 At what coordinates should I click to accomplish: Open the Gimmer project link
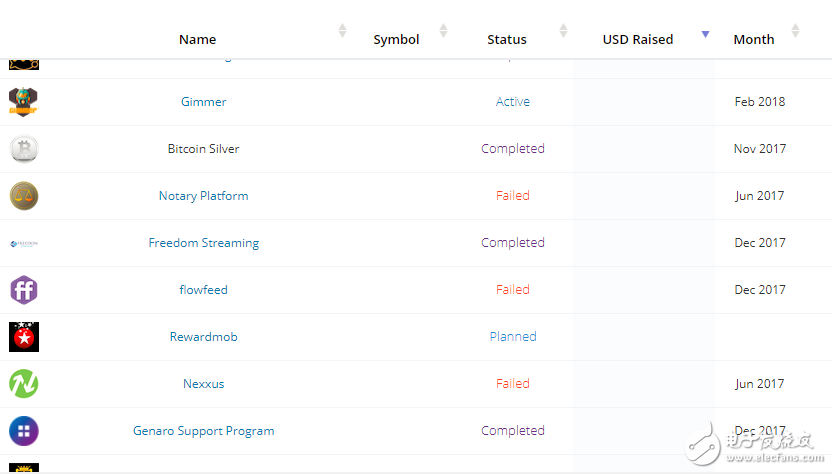(x=203, y=102)
